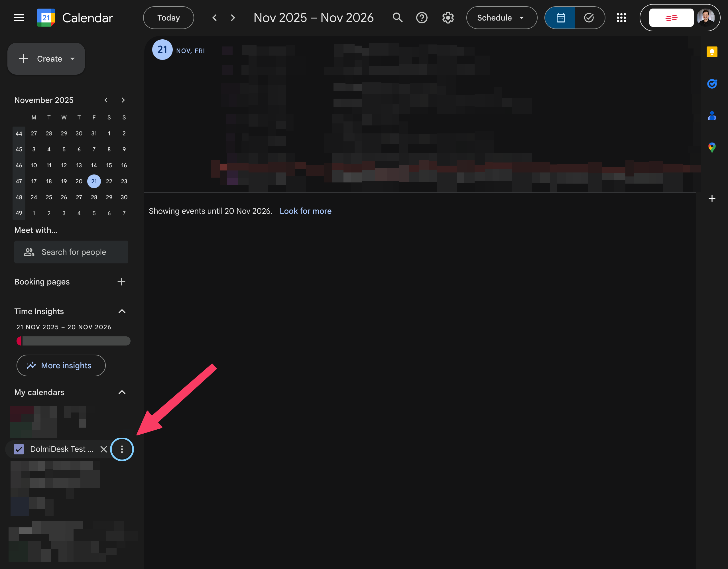The height and width of the screenshot is (569, 728).
Task: Open Contacts side panel icon
Action: point(712,116)
